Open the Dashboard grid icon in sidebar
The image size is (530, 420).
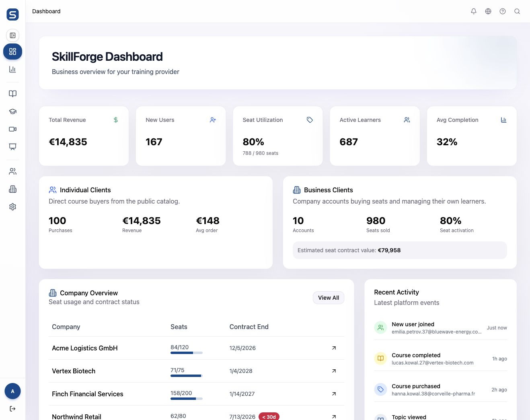(13, 51)
